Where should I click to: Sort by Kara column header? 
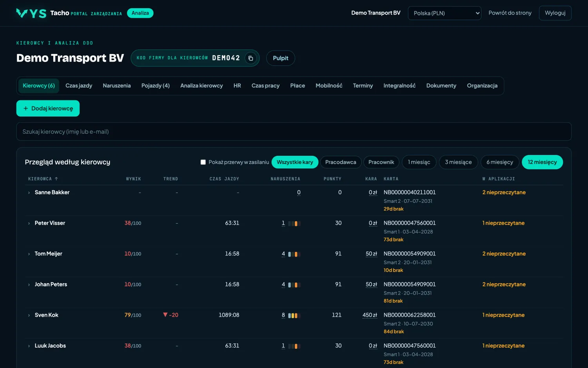(x=371, y=179)
